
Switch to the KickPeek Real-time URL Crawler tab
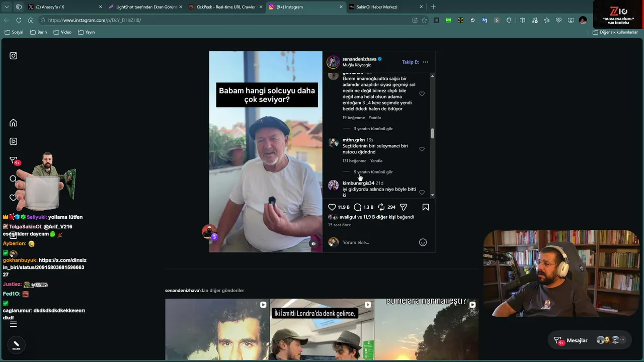coord(225,7)
